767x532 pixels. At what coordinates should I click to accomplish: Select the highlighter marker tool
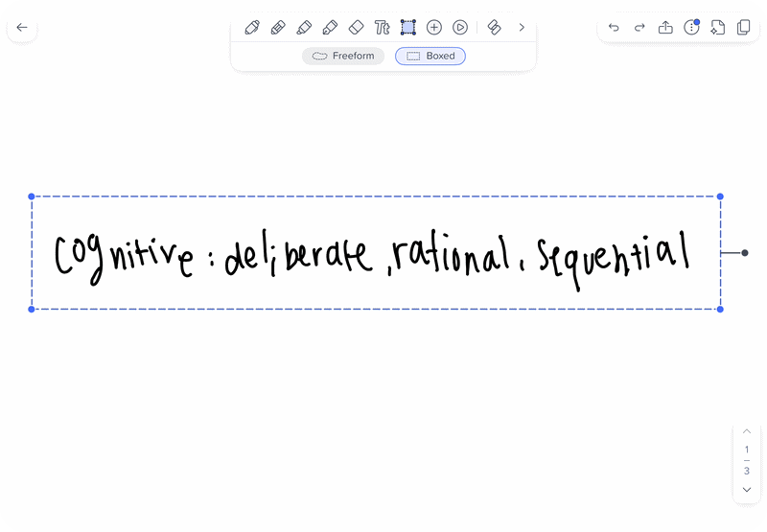click(x=304, y=28)
